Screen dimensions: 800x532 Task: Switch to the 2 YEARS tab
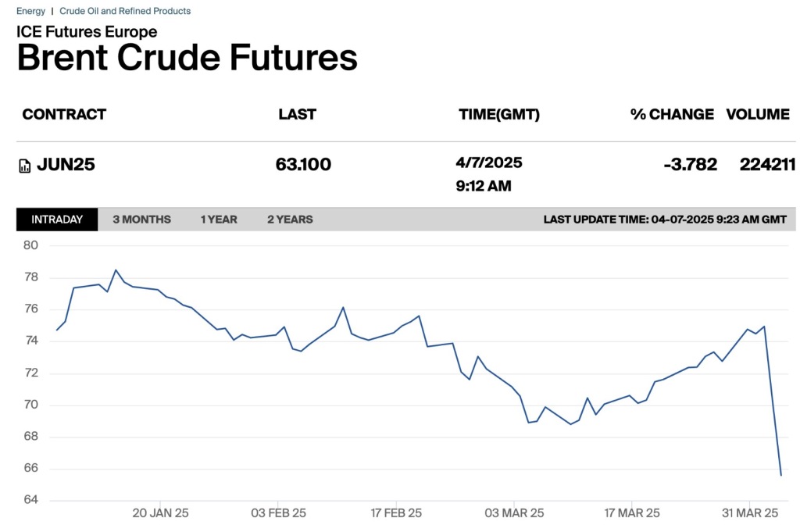[290, 220]
